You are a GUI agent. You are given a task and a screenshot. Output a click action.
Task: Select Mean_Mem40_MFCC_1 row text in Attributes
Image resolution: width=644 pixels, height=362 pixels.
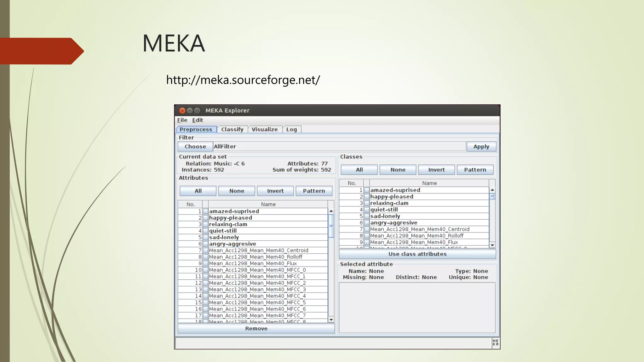click(257, 277)
